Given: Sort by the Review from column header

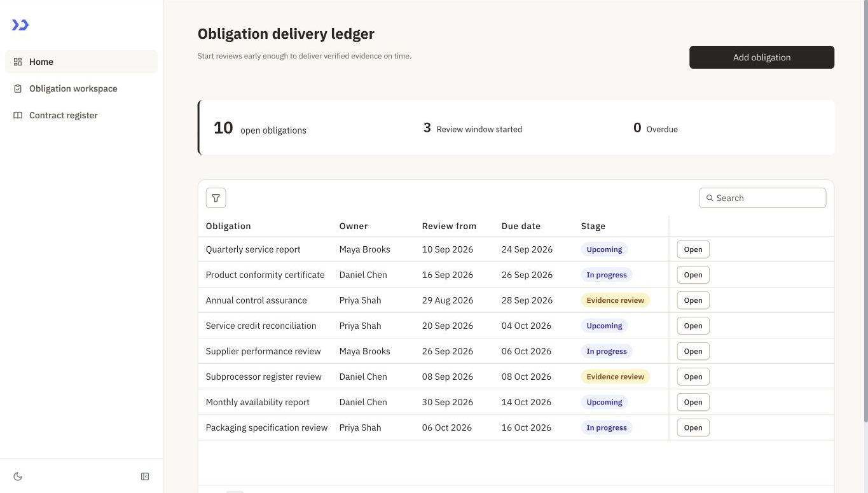Looking at the screenshot, I should click(x=449, y=226).
